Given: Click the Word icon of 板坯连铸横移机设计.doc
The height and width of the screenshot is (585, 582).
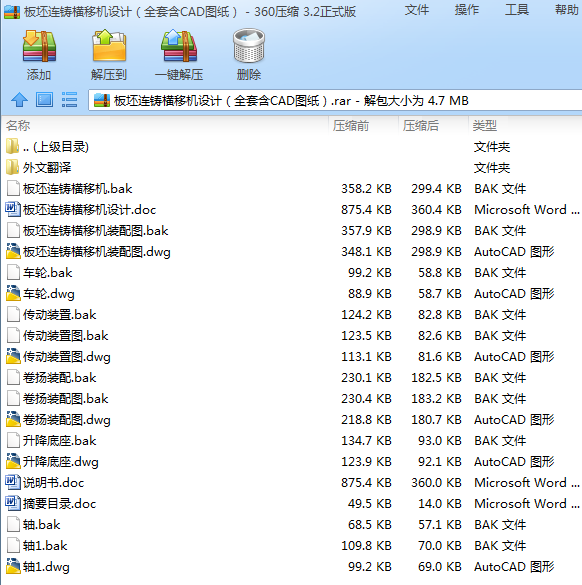Looking at the screenshot, I should (x=13, y=209).
